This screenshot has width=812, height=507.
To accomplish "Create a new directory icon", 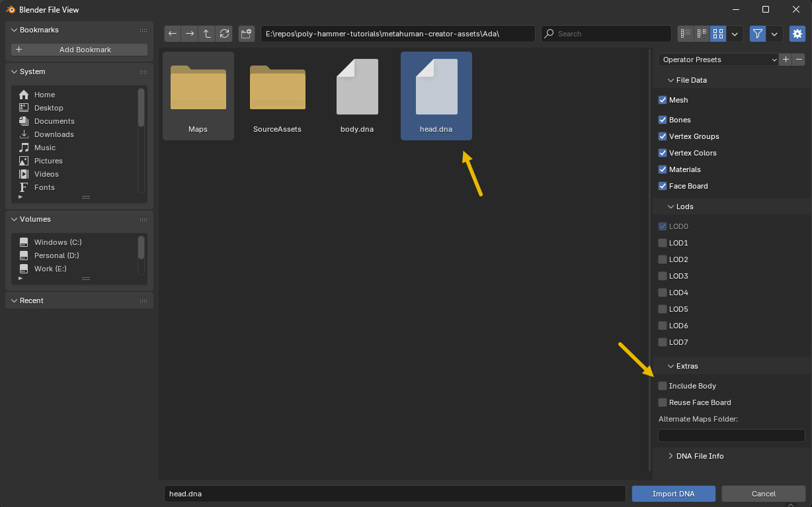I will tap(247, 34).
